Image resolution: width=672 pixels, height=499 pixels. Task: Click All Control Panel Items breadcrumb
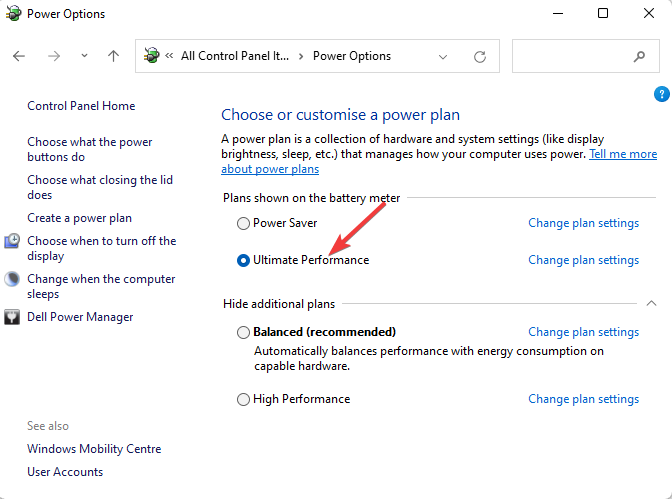[x=235, y=56]
